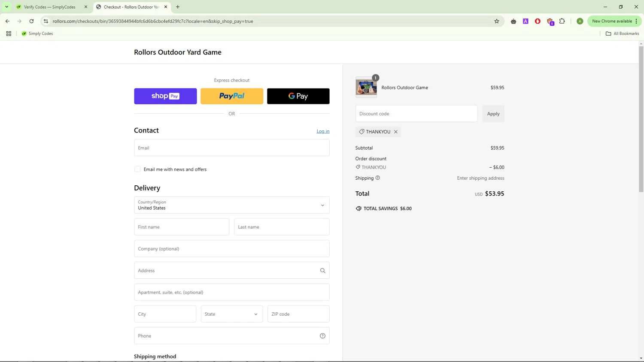
Task: Click the page vertical scrollbar
Action: (641, 118)
